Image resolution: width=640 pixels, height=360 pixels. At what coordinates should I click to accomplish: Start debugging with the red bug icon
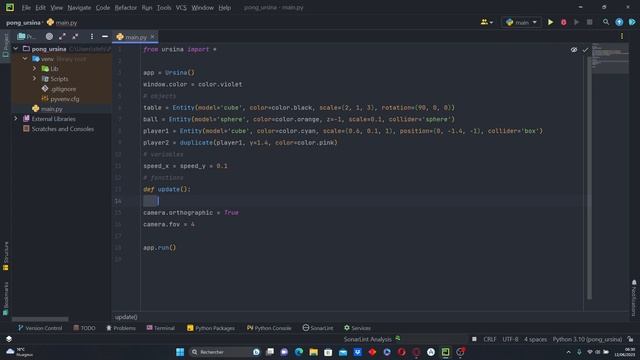tap(563, 22)
